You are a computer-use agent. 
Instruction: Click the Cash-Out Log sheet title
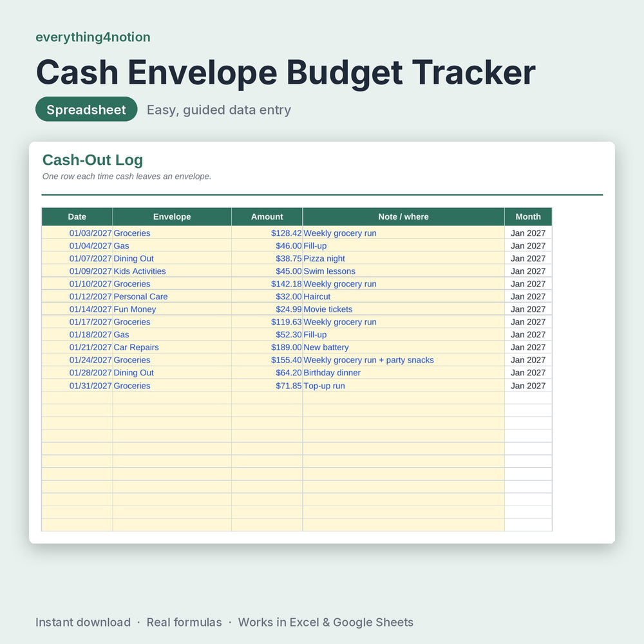(92, 160)
